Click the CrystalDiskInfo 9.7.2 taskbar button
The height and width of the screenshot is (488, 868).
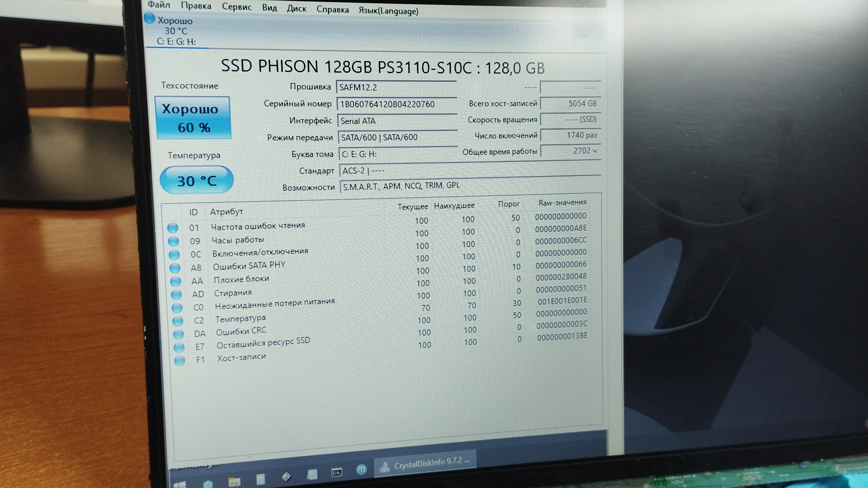click(x=425, y=464)
